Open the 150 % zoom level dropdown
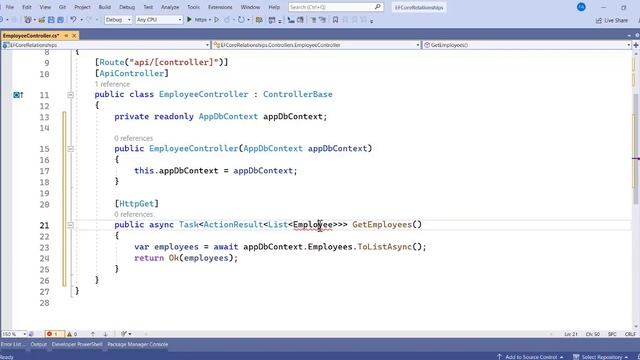640x360 pixels. click(x=14, y=334)
